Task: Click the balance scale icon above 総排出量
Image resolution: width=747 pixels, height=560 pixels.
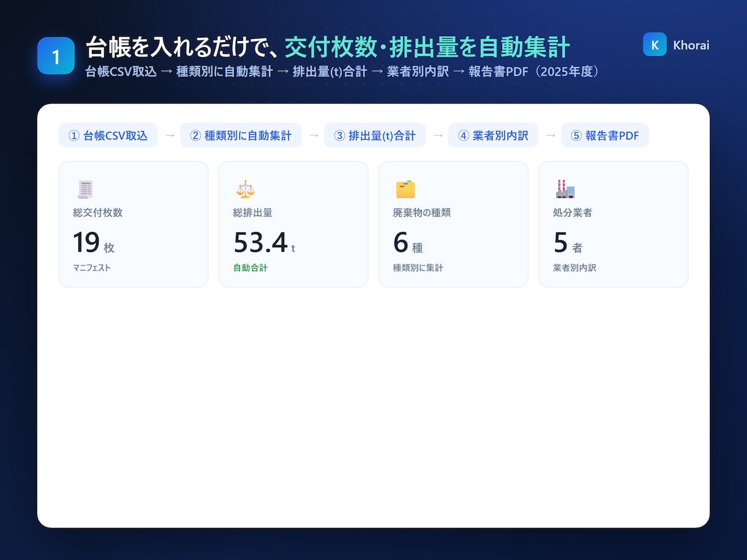Action: point(245,189)
